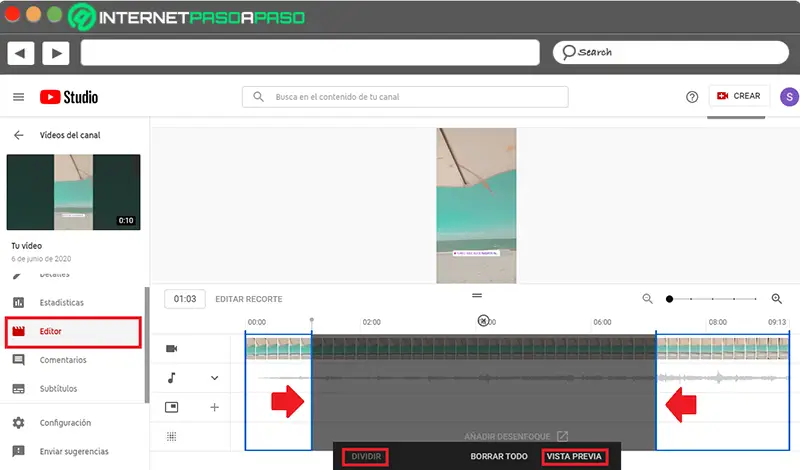Expand the audio track chevron

pyautogui.click(x=215, y=378)
